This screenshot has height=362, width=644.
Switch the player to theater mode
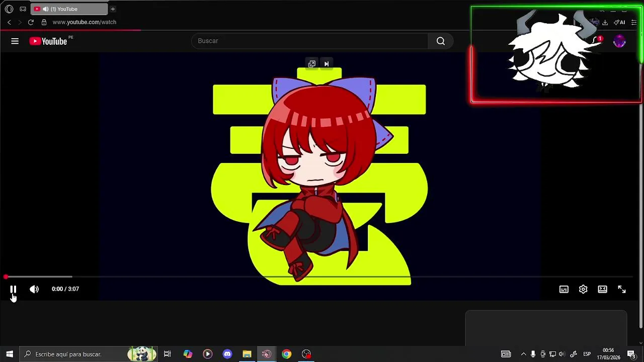tap(602, 289)
